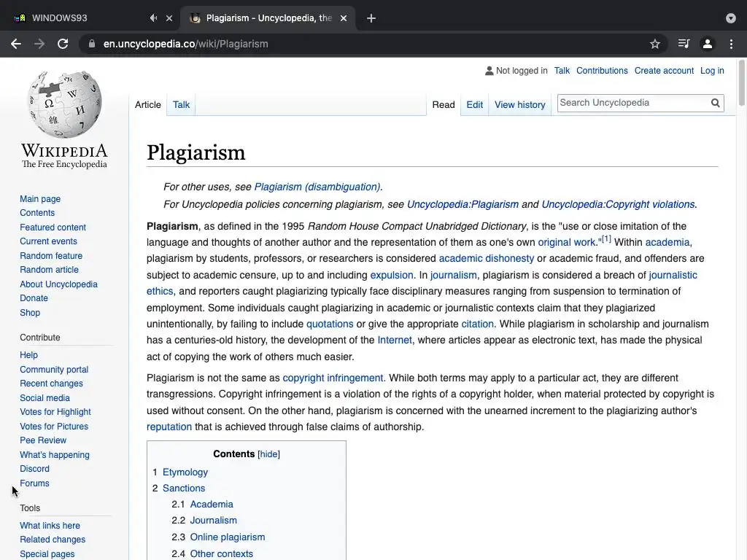Mute the WINDOWS93 tab audio icon
Screen dimensions: 747x560
pos(153,18)
